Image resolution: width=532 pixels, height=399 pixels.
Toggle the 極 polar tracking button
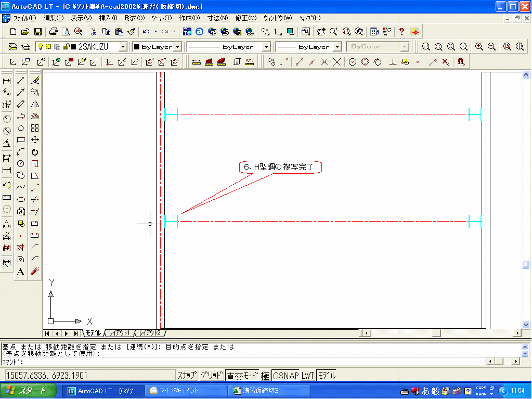coord(265,376)
